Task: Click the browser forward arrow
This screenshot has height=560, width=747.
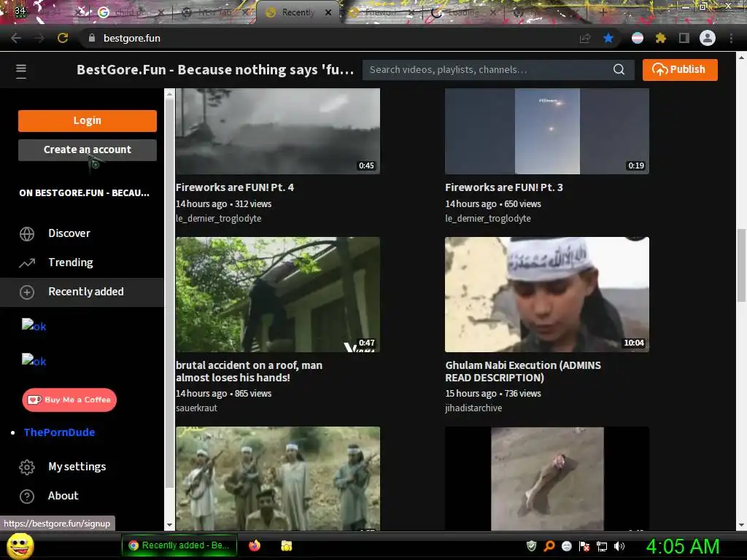Action: coord(39,38)
